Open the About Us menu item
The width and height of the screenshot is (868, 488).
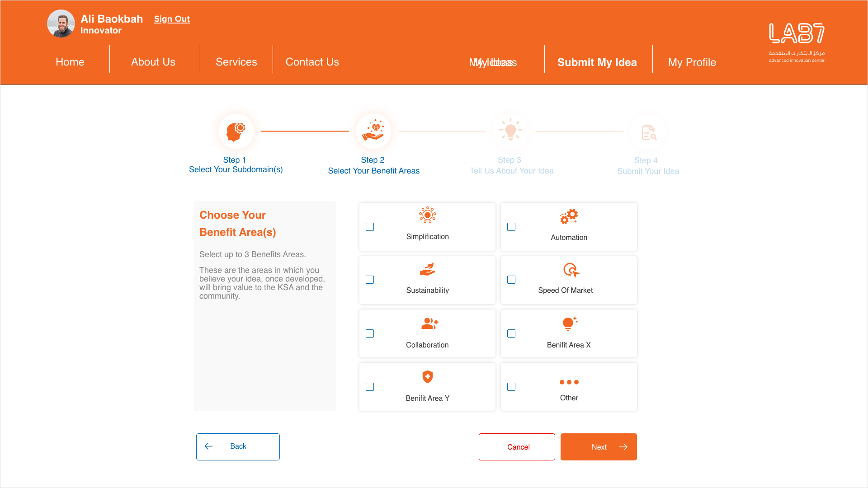tap(153, 62)
